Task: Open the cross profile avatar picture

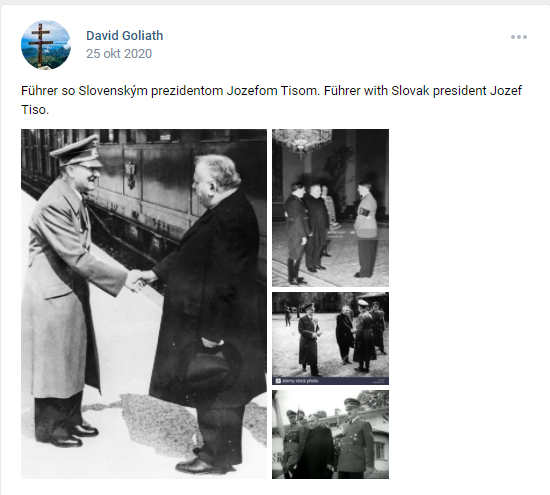Action: point(46,45)
